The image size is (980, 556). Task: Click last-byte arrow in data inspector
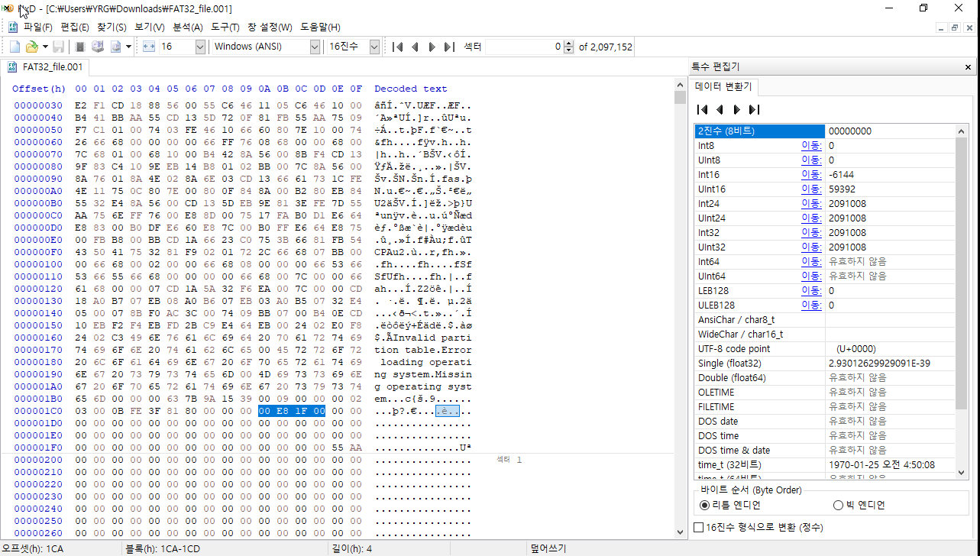(754, 109)
